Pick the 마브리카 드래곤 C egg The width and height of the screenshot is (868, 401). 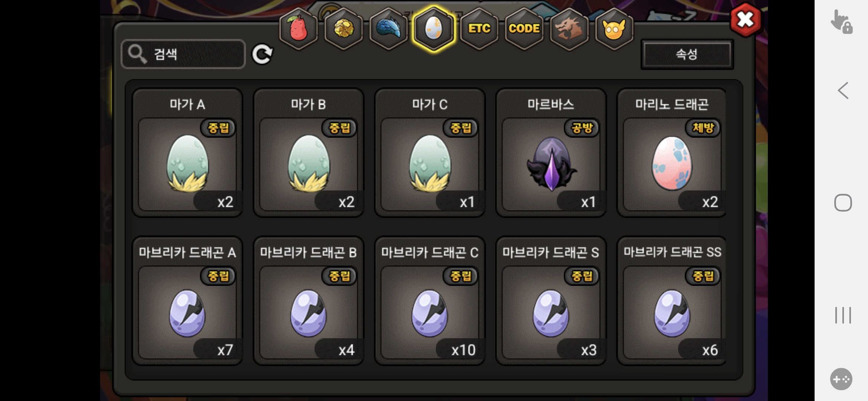click(x=430, y=301)
